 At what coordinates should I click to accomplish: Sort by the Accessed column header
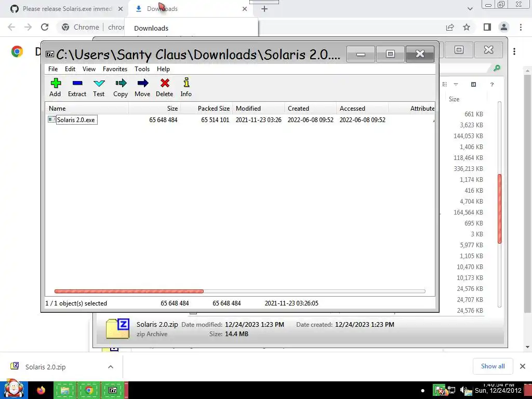pyautogui.click(x=362, y=109)
